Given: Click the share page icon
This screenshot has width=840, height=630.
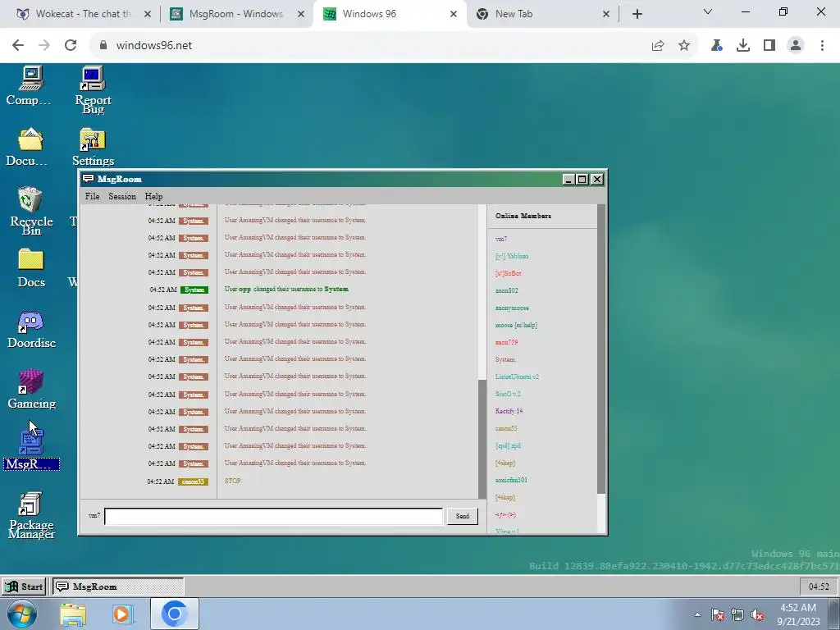Looking at the screenshot, I should [658, 45].
